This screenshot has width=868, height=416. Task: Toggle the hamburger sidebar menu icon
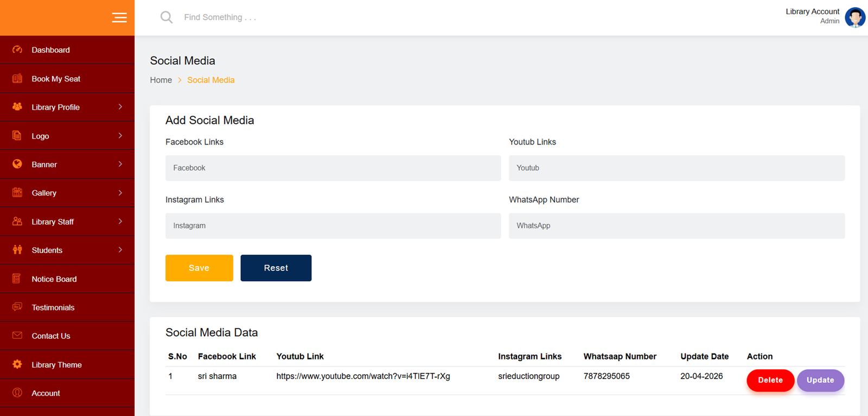coord(119,18)
